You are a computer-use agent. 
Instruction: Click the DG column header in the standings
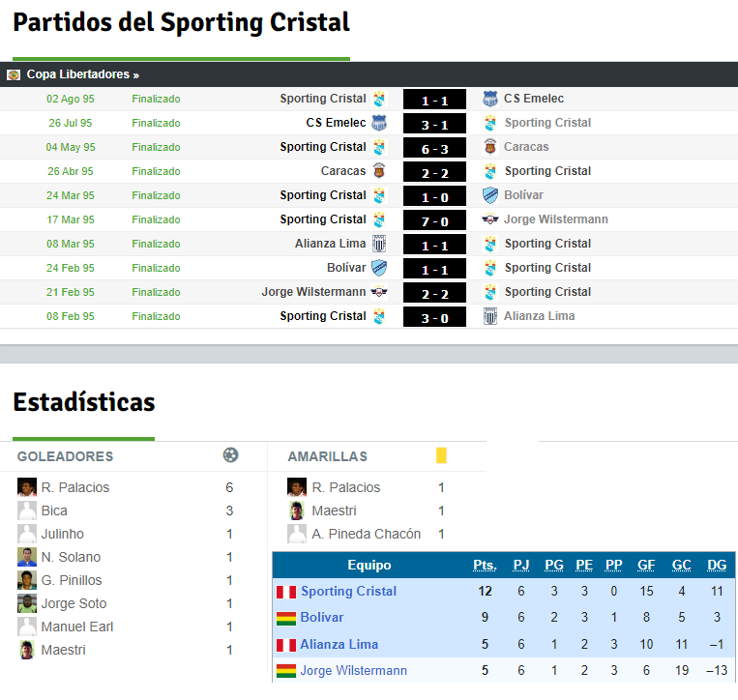coord(717,565)
